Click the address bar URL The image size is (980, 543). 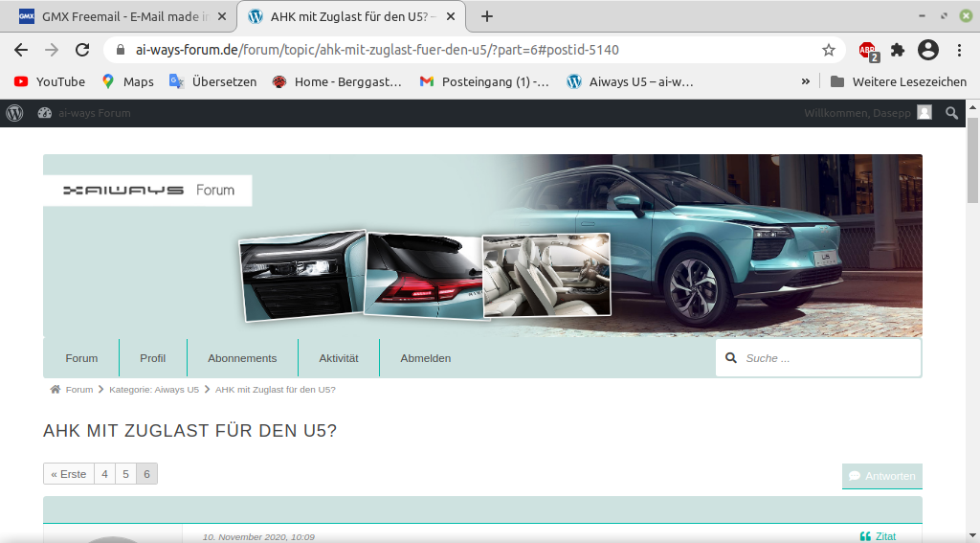tap(377, 50)
